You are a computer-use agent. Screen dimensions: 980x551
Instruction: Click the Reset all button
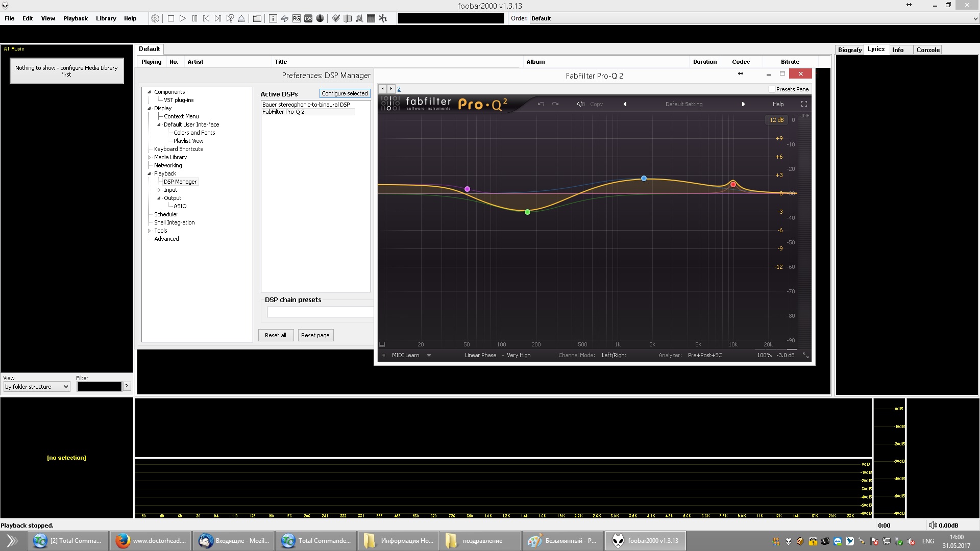tap(276, 335)
